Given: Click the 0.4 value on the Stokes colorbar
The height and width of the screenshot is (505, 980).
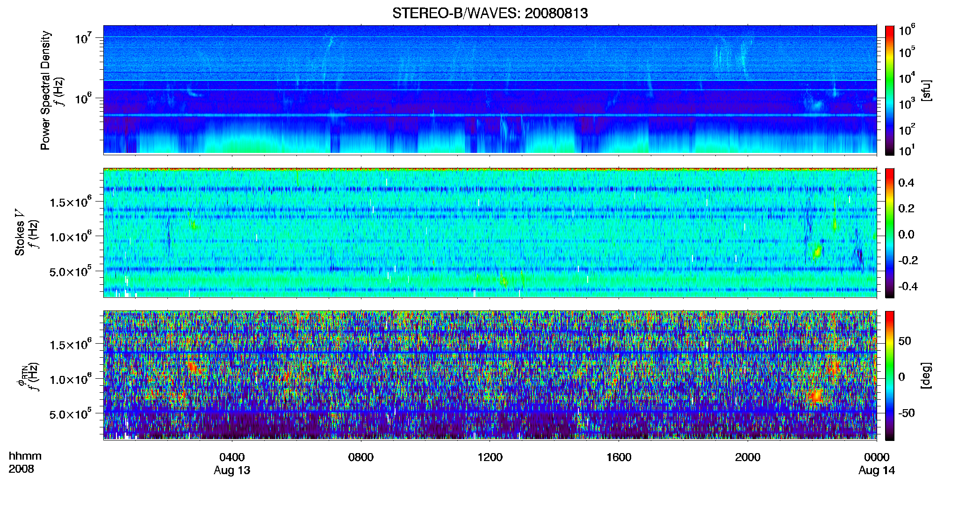Looking at the screenshot, I should tap(906, 183).
